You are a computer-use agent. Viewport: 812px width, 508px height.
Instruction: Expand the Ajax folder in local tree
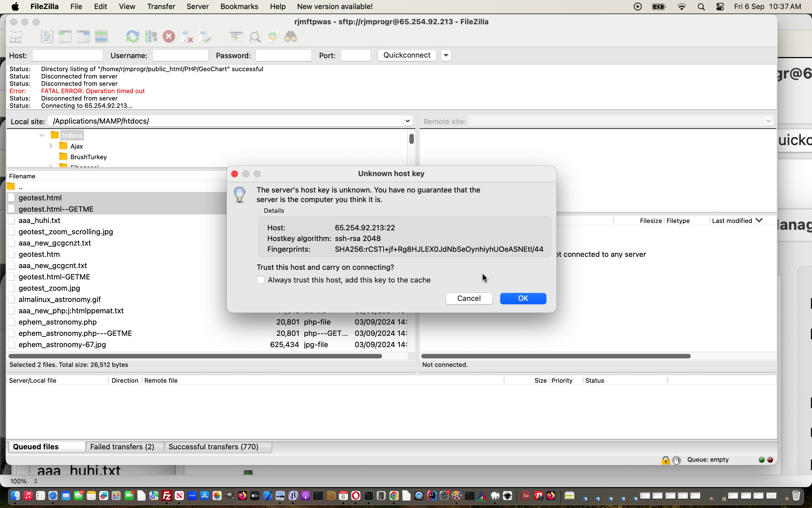pos(51,146)
